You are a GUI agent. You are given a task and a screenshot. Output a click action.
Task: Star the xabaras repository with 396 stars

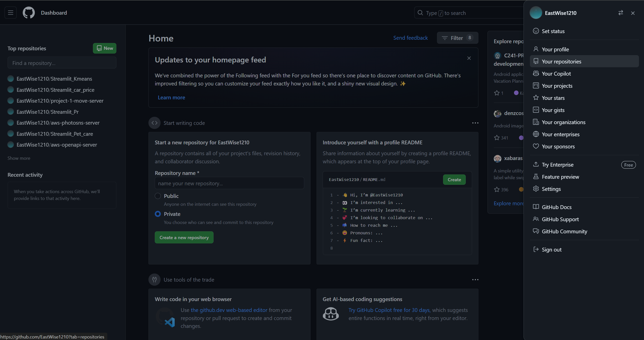[497, 190]
